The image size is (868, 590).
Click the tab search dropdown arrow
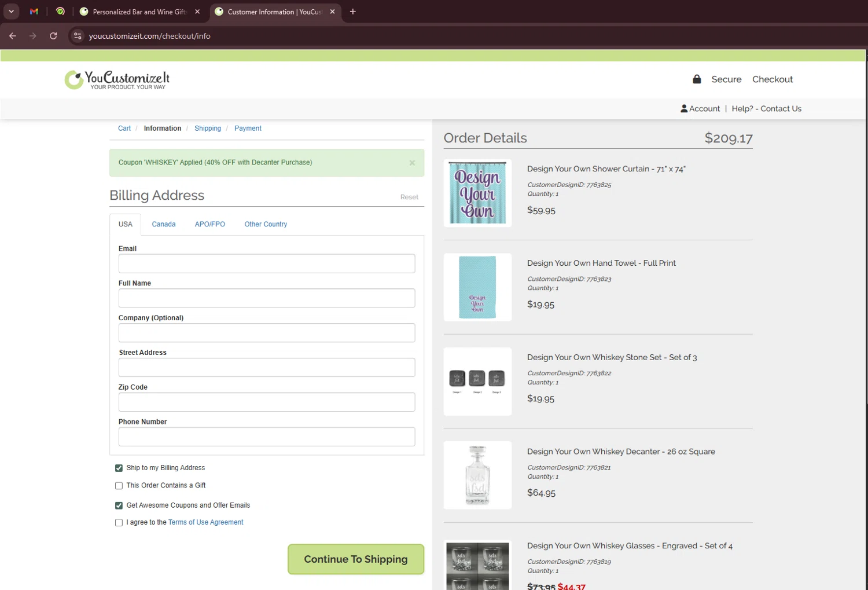pos(11,12)
